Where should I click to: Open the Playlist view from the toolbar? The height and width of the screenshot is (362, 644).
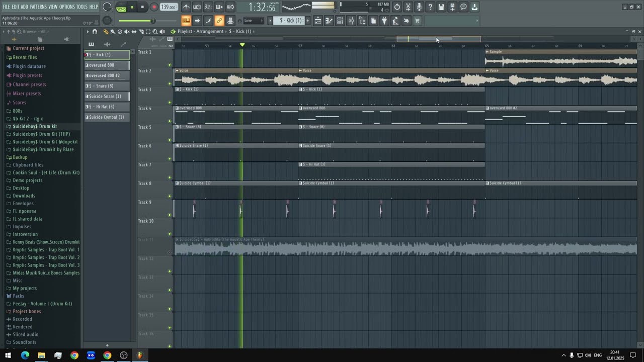pyautogui.click(x=318, y=21)
